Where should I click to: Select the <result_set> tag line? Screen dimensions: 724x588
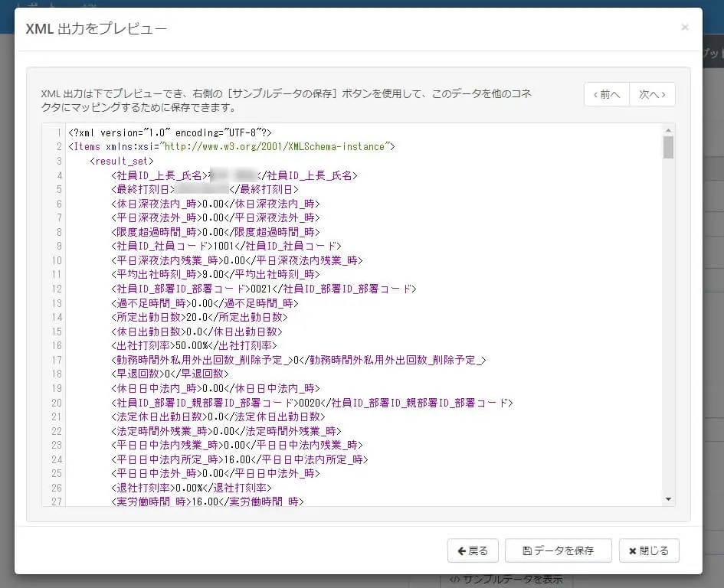point(122,161)
